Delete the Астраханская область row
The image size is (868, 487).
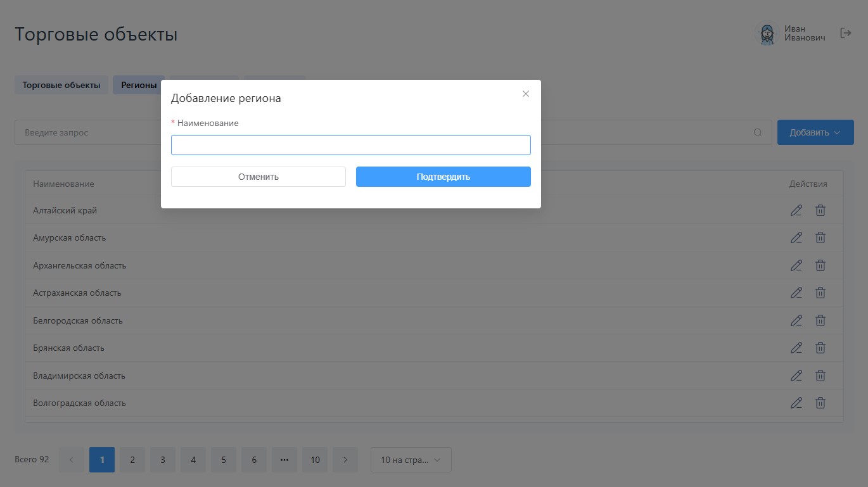[820, 293]
